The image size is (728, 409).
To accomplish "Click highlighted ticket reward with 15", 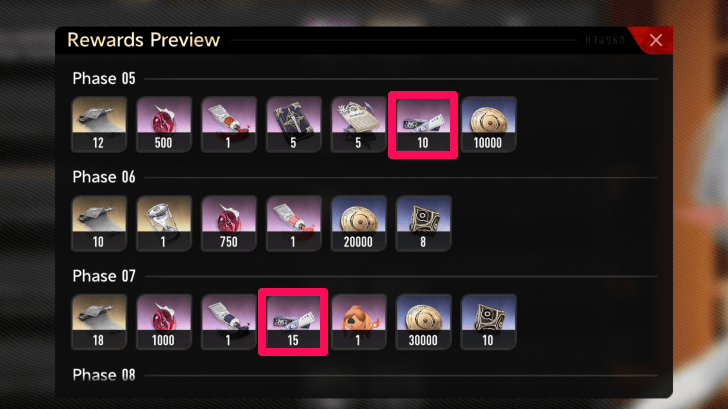I will coord(293,322).
